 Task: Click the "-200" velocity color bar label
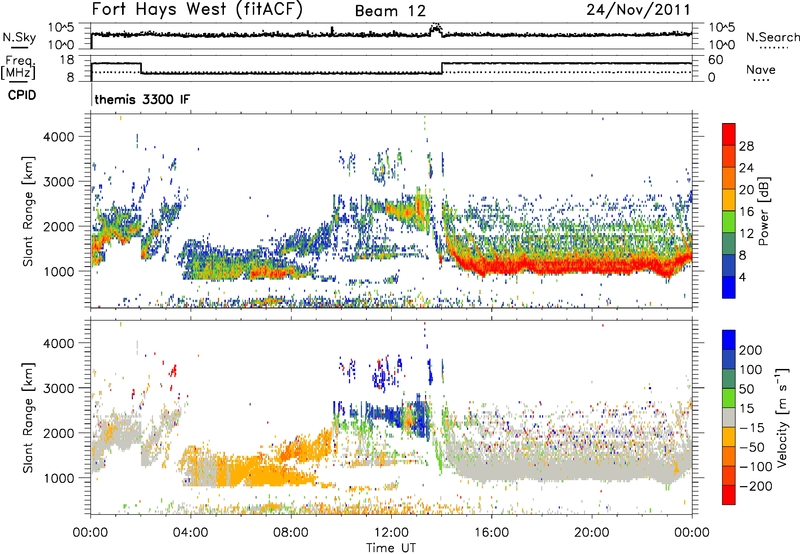pos(756,487)
